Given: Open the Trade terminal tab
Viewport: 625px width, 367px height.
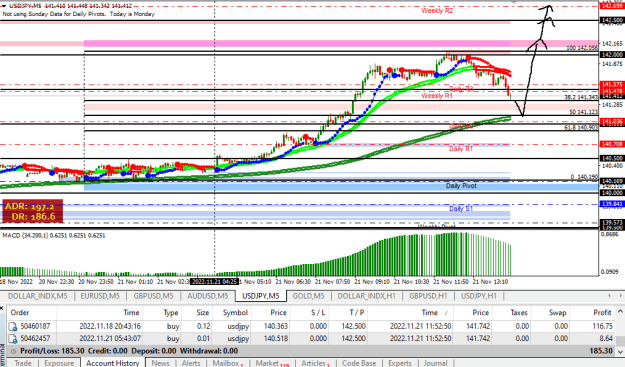Looking at the screenshot, I should (x=23, y=363).
